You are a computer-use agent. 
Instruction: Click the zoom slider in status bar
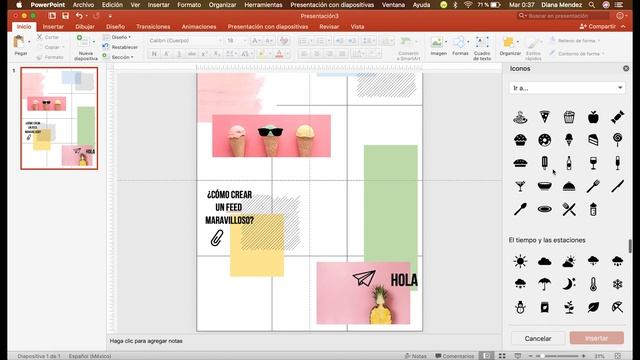pos(561,356)
